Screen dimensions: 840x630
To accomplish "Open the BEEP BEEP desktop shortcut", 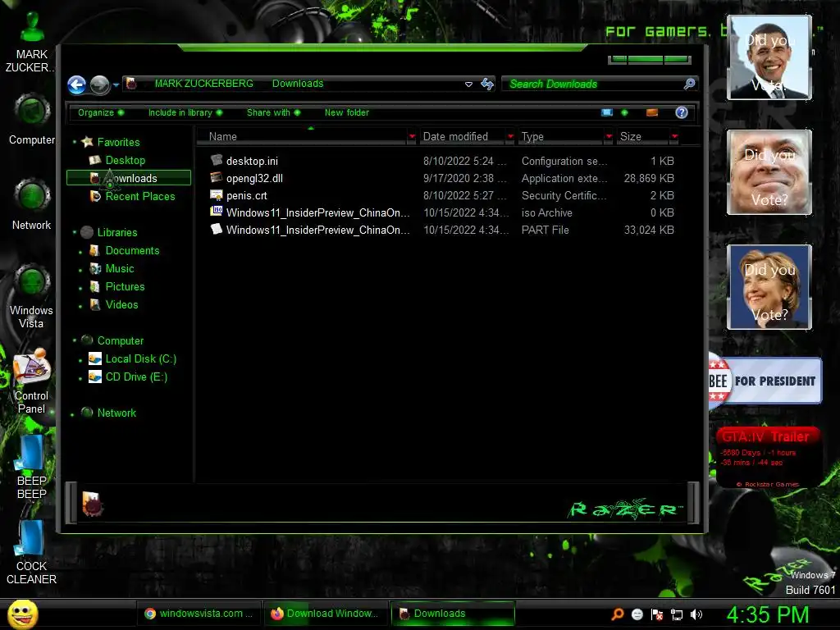I will click(32, 467).
